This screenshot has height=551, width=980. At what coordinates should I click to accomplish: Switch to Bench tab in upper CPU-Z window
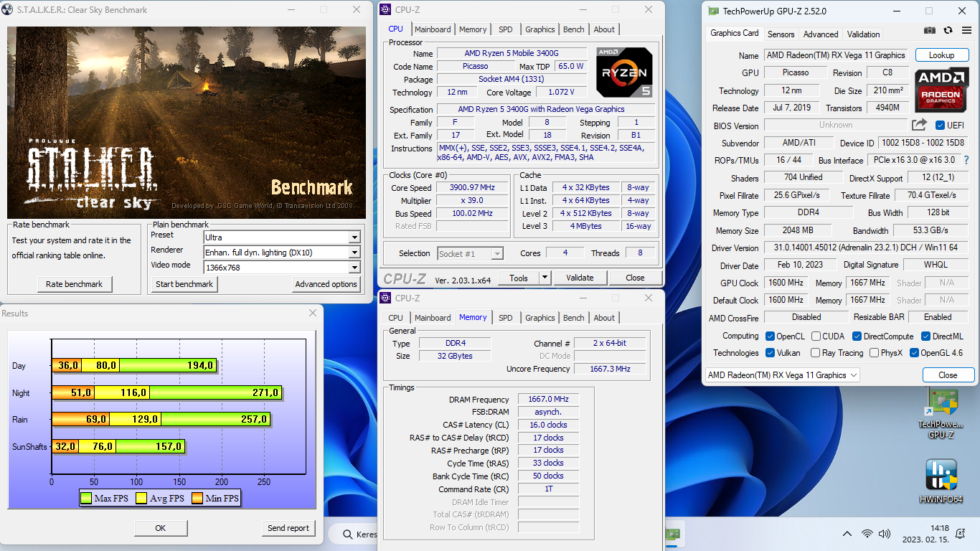point(573,29)
